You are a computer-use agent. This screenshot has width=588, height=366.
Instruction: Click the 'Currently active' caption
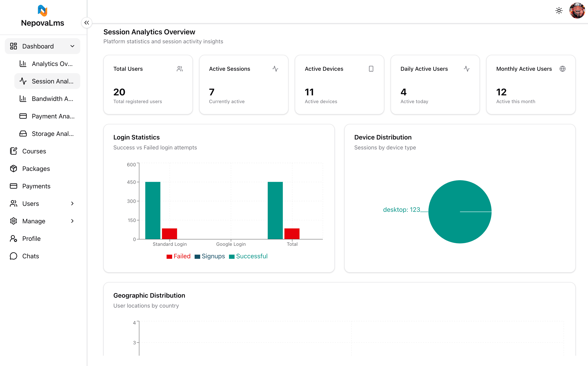point(227,101)
